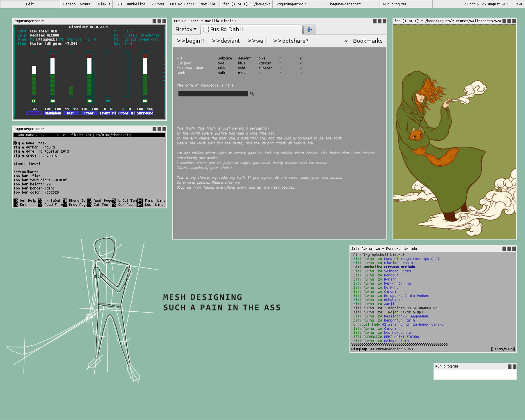
Task: Click the [Playback] view in AlsaMixer
Action: pos(46,39)
